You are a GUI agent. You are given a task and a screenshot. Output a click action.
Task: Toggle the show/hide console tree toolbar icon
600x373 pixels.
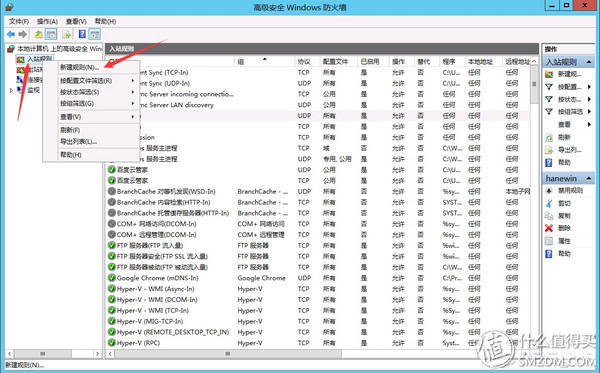[x=51, y=34]
